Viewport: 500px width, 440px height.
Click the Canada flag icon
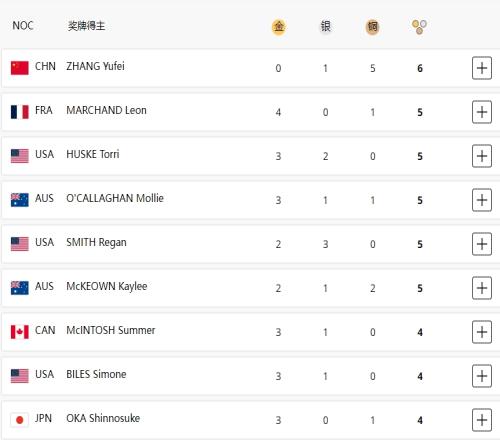point(20,332)
